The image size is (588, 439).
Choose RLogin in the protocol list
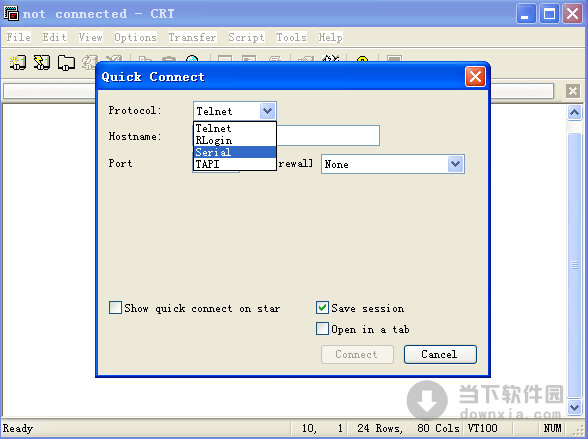(235, 140)
